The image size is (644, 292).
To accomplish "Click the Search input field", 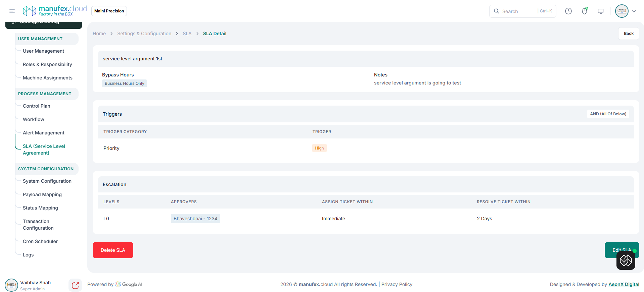I will click(x=519, y=11).
